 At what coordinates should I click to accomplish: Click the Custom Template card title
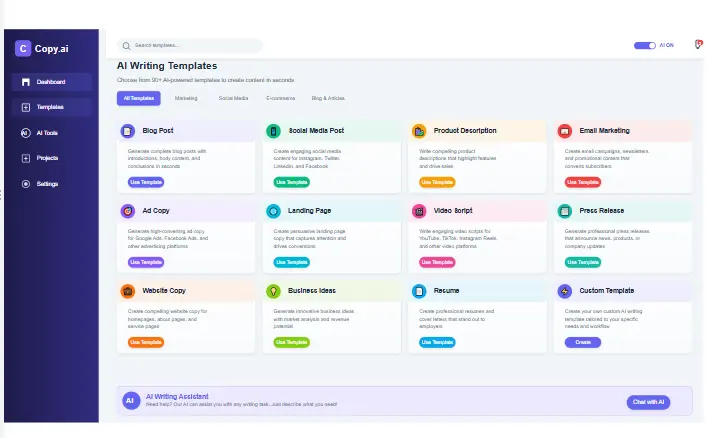tap(606, 290)
